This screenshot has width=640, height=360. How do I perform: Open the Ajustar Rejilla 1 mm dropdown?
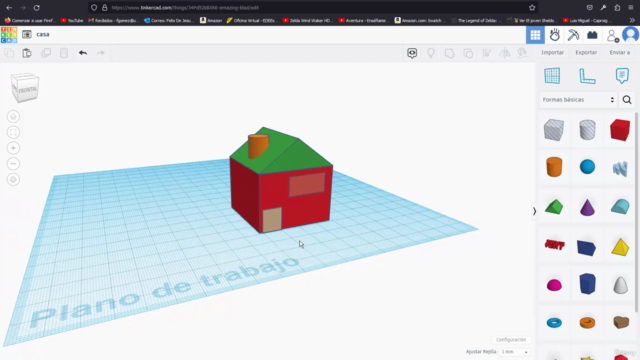(514, 352)
